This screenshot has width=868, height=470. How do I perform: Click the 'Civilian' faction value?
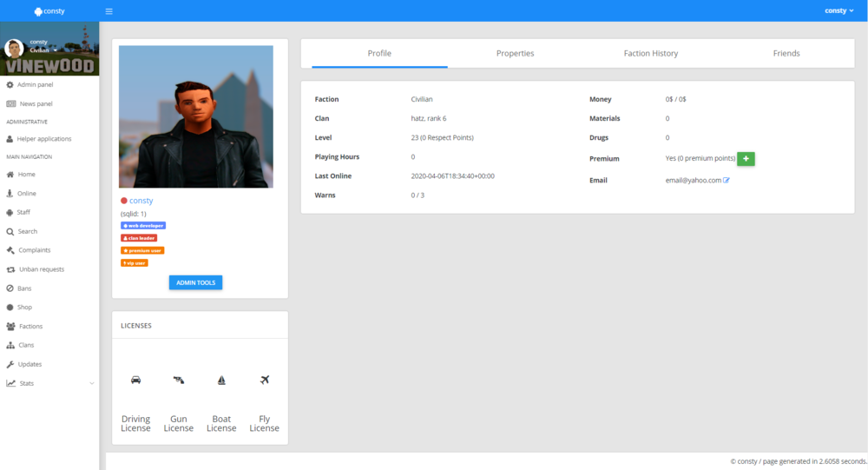422,99
